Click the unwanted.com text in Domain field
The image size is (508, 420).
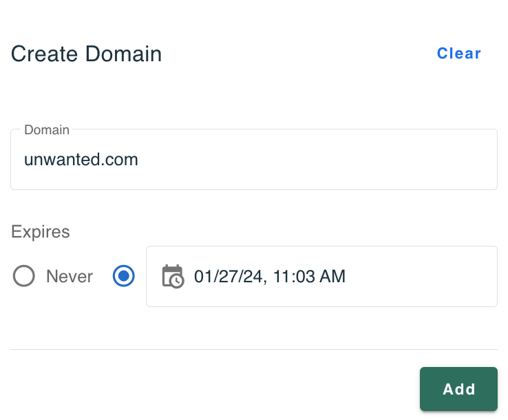click(x=81, y=160)
